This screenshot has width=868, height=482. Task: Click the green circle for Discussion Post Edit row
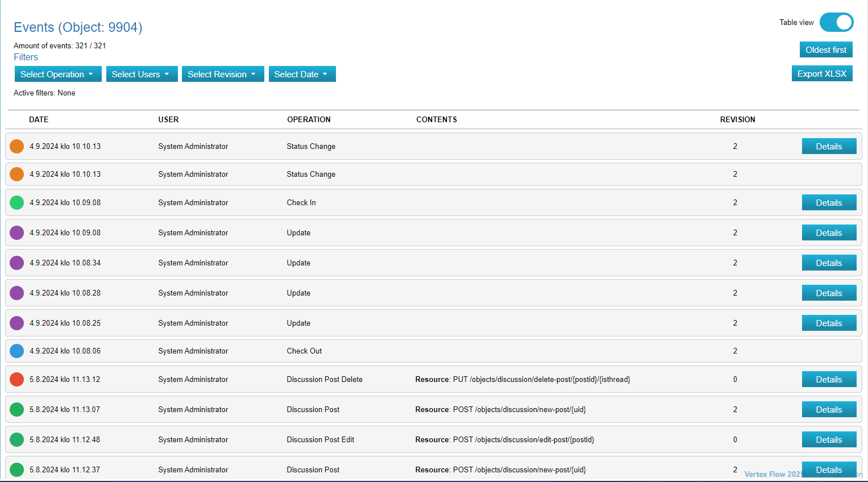17,439
